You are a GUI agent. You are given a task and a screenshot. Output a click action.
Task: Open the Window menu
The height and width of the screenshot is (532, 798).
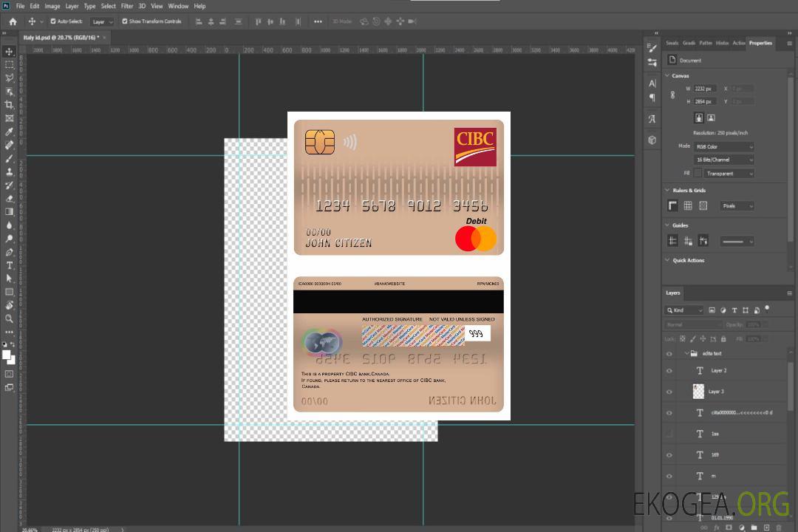(x=178, y=6)
